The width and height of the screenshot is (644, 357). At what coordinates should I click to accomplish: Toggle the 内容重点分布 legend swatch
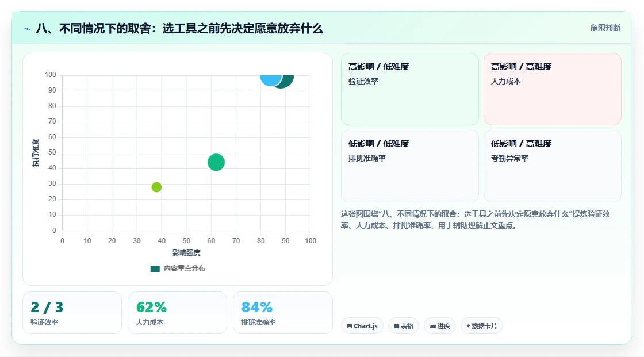155,268
